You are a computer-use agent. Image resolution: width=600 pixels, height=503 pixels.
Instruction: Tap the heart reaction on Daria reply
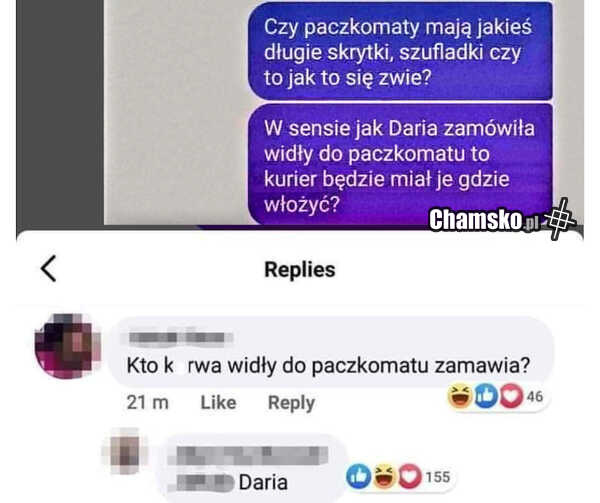[x=410, y=477]
